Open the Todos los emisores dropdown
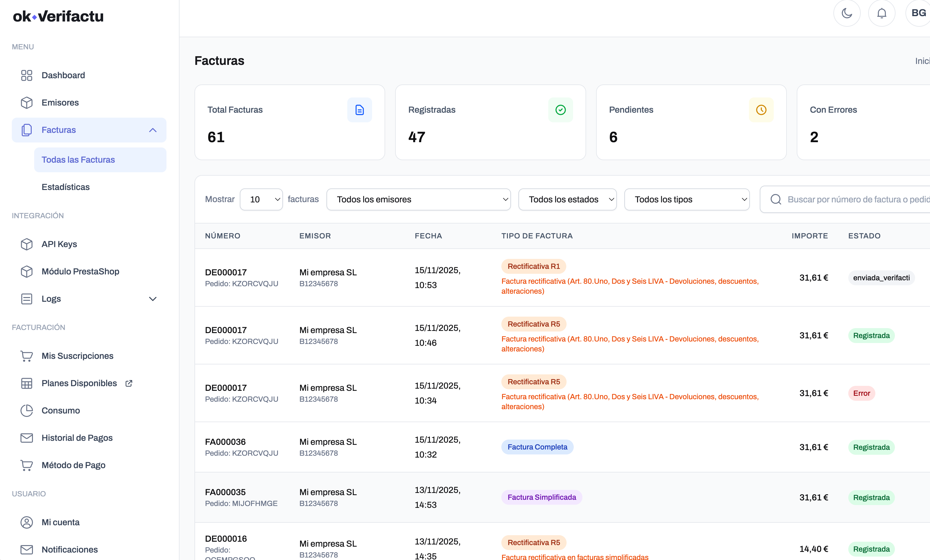The height and width of the screenshot is (560, 930). (418, 199)
